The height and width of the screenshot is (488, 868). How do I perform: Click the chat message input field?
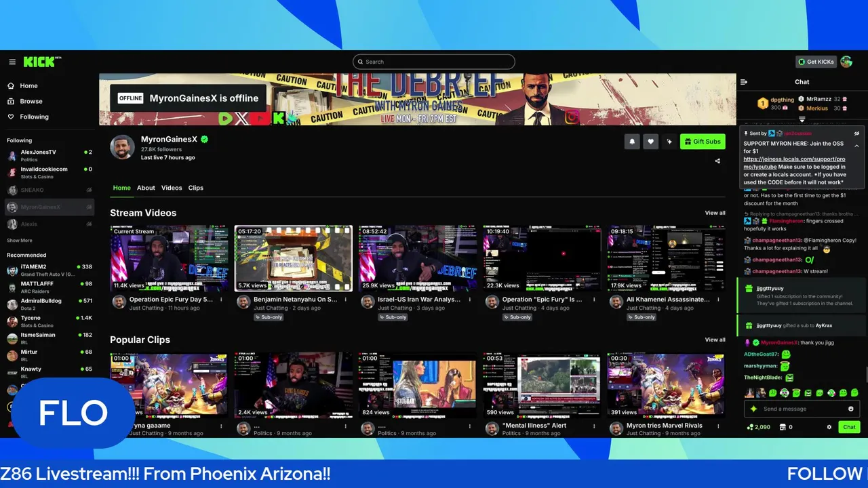[x=802, y=409]
